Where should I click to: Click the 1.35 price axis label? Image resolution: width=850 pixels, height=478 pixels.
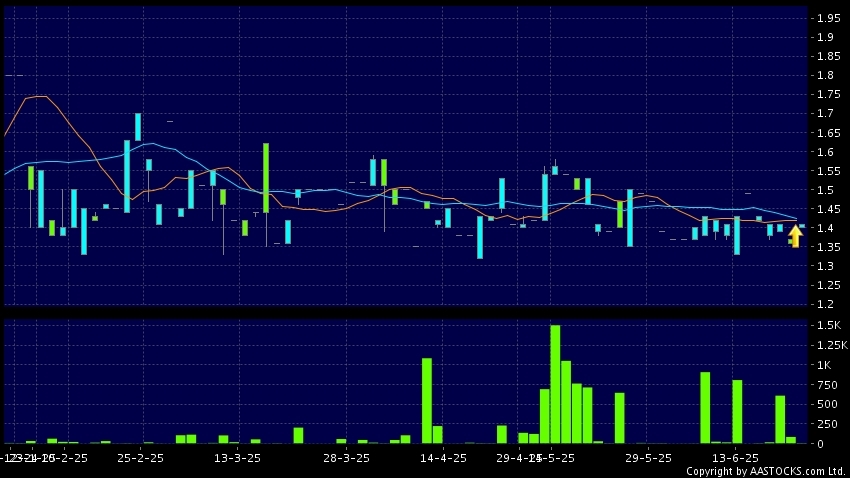click(828, 247)
